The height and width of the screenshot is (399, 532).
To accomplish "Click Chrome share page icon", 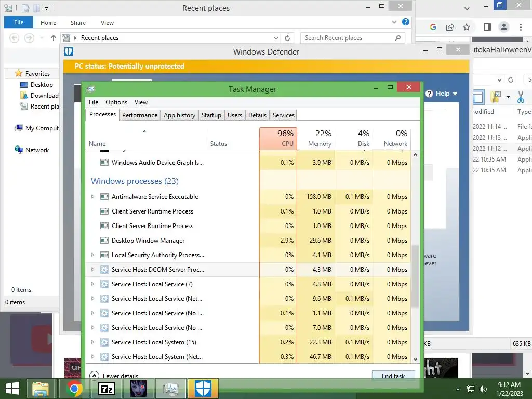I will [450, 27].
